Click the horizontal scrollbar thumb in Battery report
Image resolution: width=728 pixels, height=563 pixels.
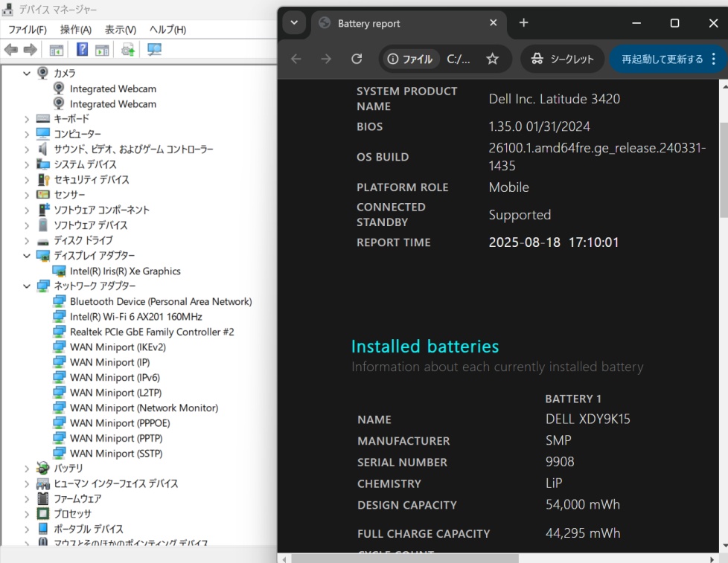[x=404, y=559]
